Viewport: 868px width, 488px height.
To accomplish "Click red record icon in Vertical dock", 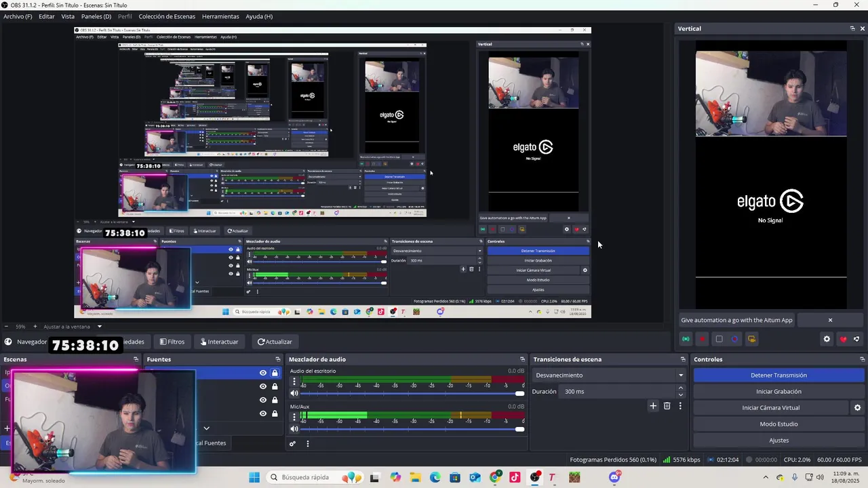I will [x=703, y=339].
